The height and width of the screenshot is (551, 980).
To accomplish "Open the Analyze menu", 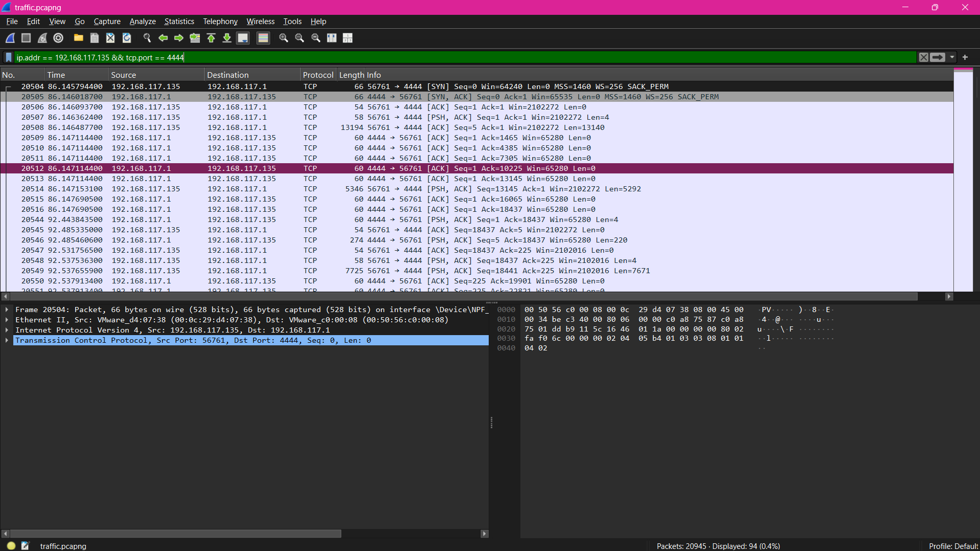I will pos(143,21).
